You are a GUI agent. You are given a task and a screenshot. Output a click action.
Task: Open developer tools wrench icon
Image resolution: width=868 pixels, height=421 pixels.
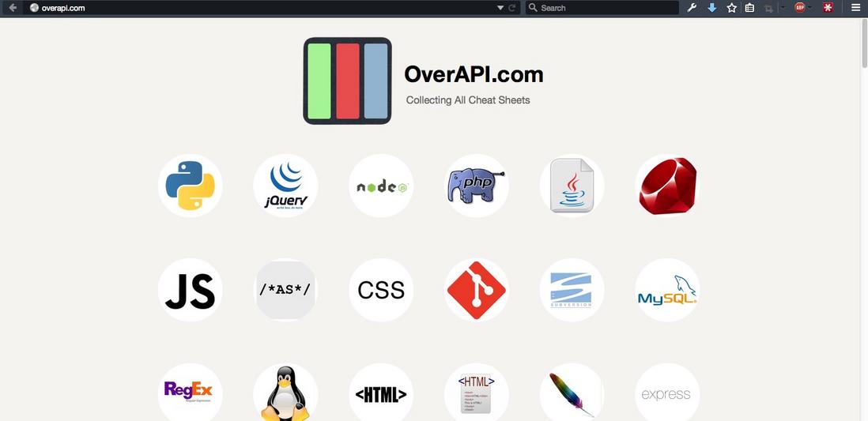pyautogui.click(x=692, y=8)
